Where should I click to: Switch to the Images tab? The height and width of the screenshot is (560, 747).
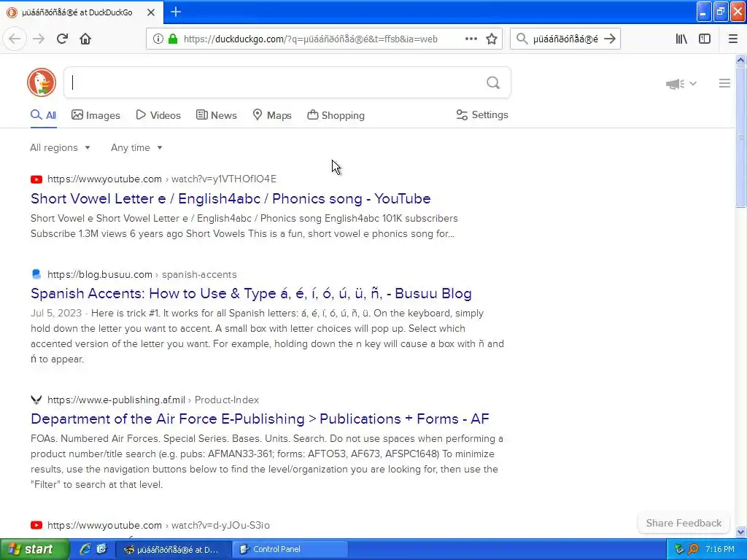96,115
